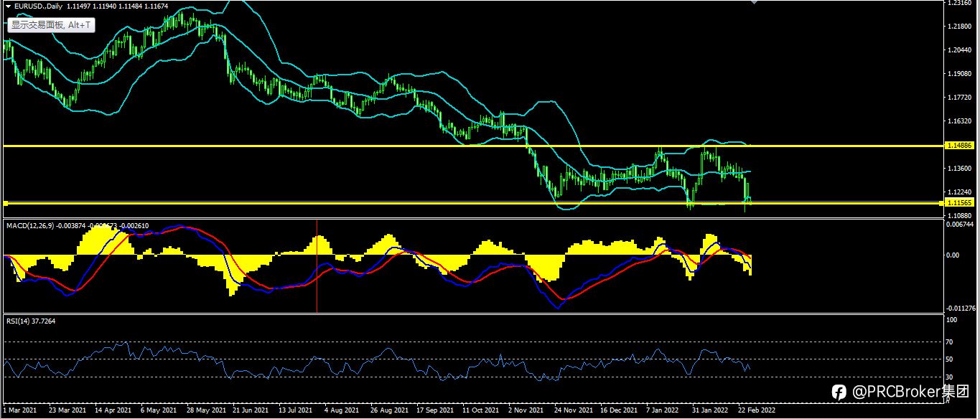Click the 1.10880 price axis value

(959, 215)
